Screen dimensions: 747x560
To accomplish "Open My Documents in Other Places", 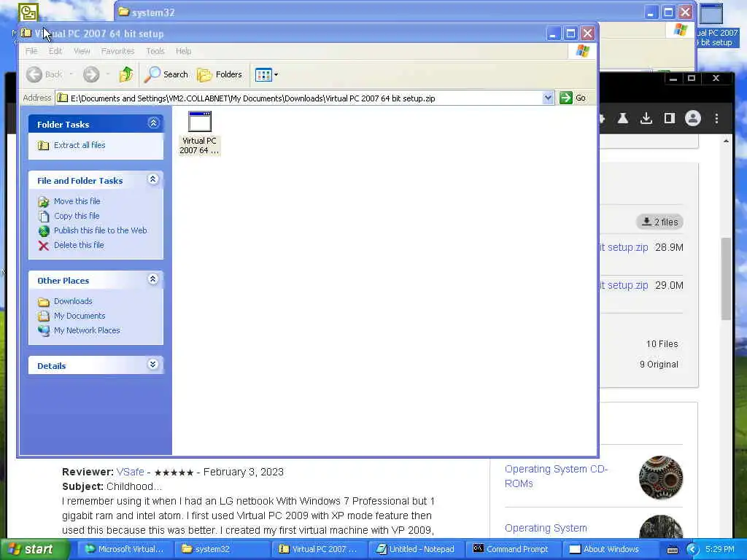I will (x=79, y=316).
